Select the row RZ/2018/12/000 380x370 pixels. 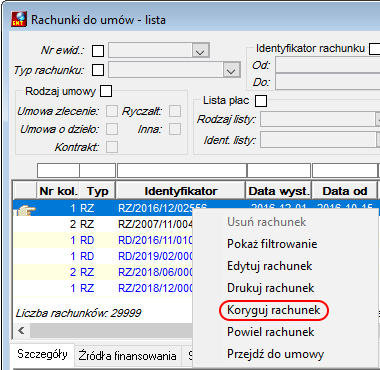(103, 288)
